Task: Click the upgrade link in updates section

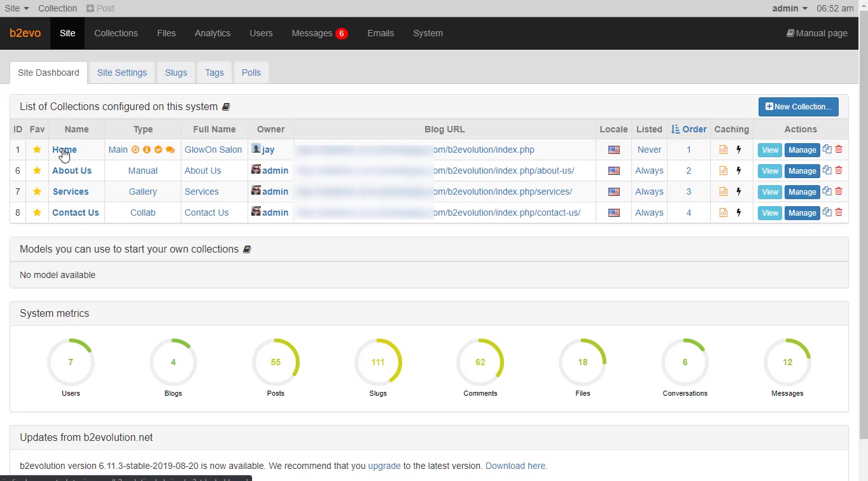Action: point(384,466)
